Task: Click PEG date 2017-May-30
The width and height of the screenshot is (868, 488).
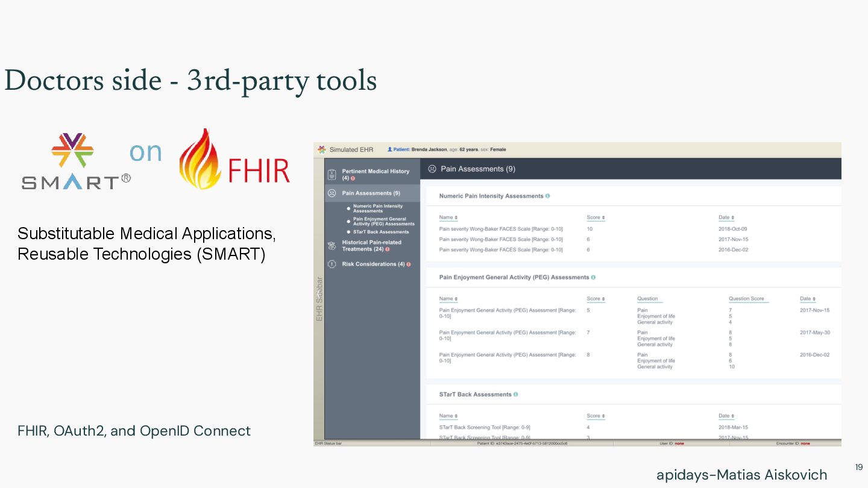Action: click(815, 333)
